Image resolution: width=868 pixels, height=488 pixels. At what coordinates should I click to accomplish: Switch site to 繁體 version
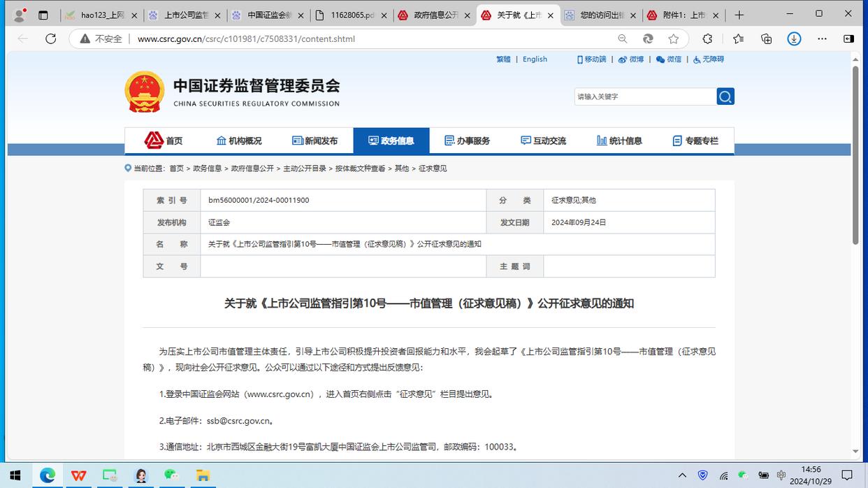503,59
